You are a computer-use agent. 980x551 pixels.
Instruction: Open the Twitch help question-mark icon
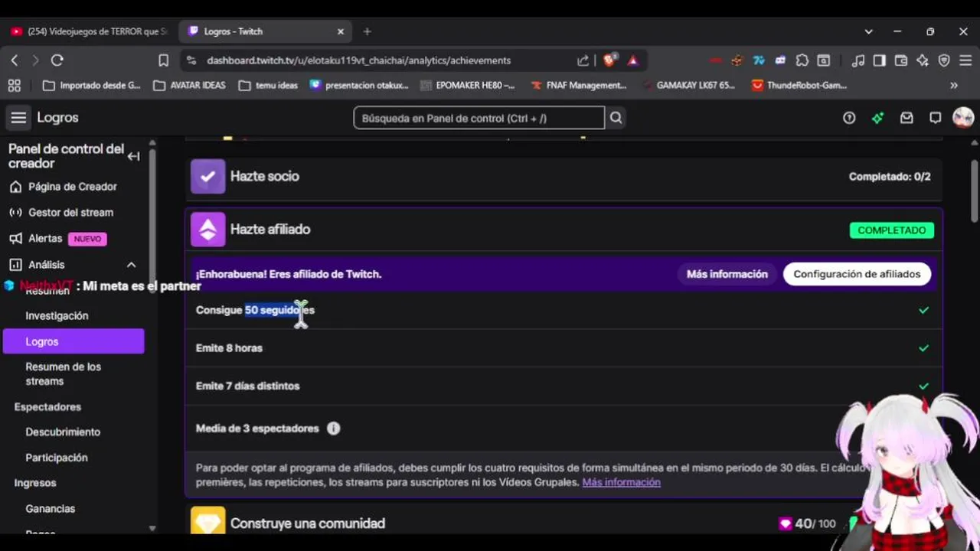(849, 118)
